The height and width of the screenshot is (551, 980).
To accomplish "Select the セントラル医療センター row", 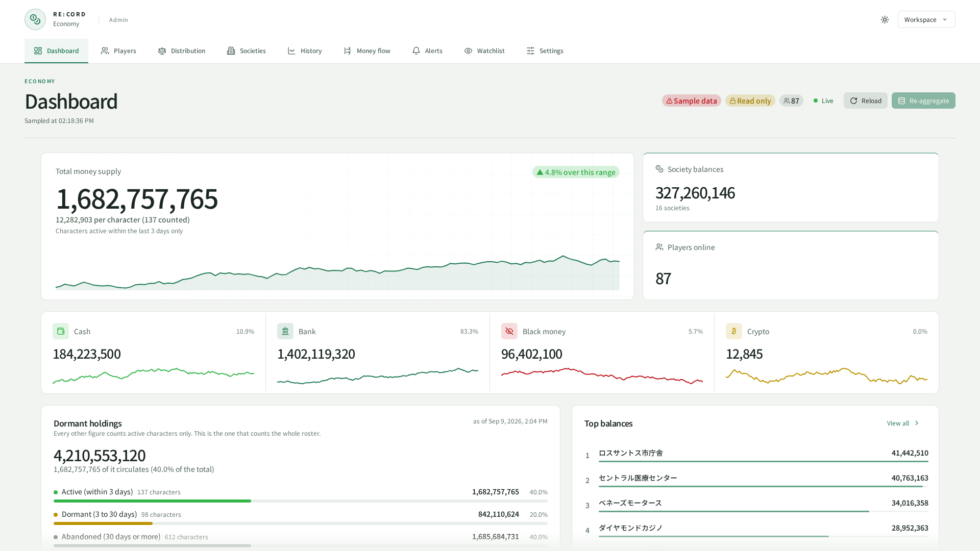I will (756, 480).
